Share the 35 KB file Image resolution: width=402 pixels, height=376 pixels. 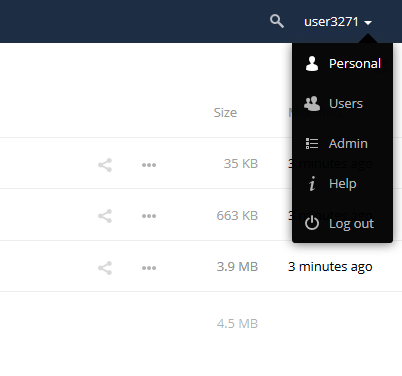point(105,165)
